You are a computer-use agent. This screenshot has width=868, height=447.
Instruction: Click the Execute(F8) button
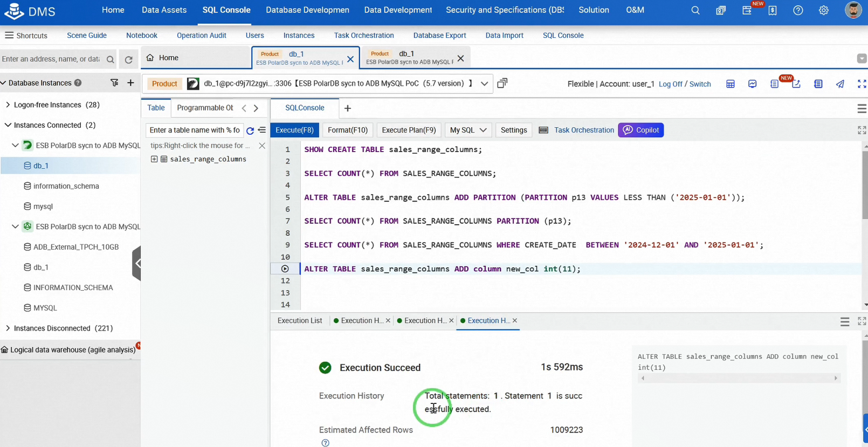click(294, 130)
